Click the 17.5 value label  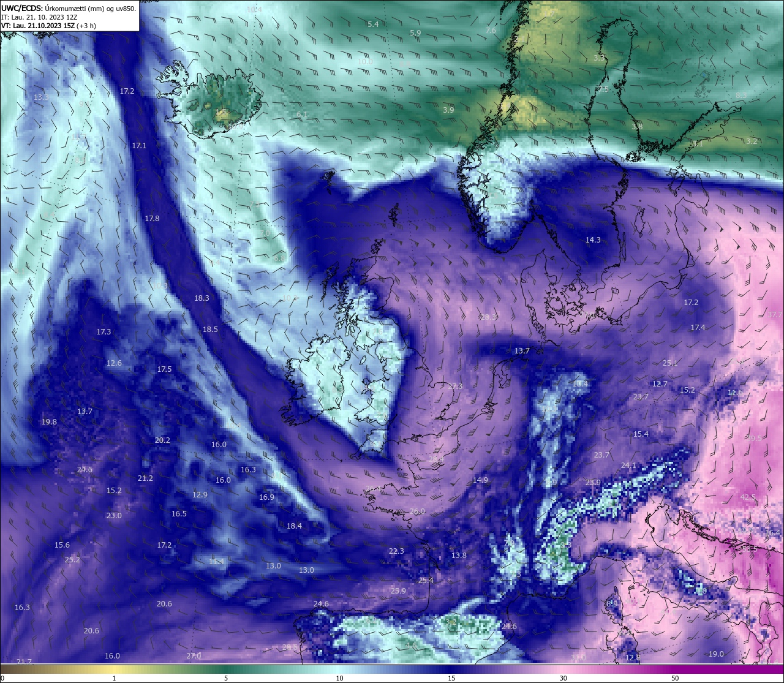click(164, 369)
